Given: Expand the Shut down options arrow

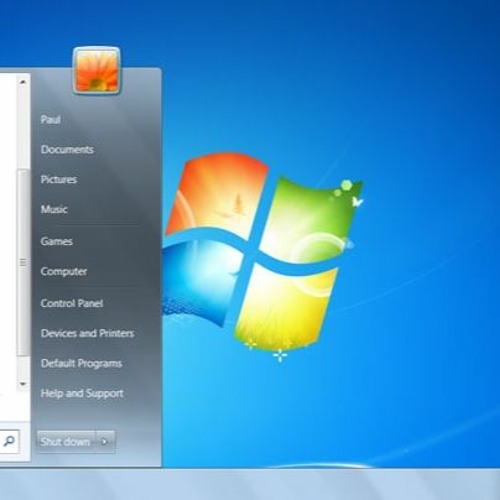Looking at the screenshot, I should point(105,442).
